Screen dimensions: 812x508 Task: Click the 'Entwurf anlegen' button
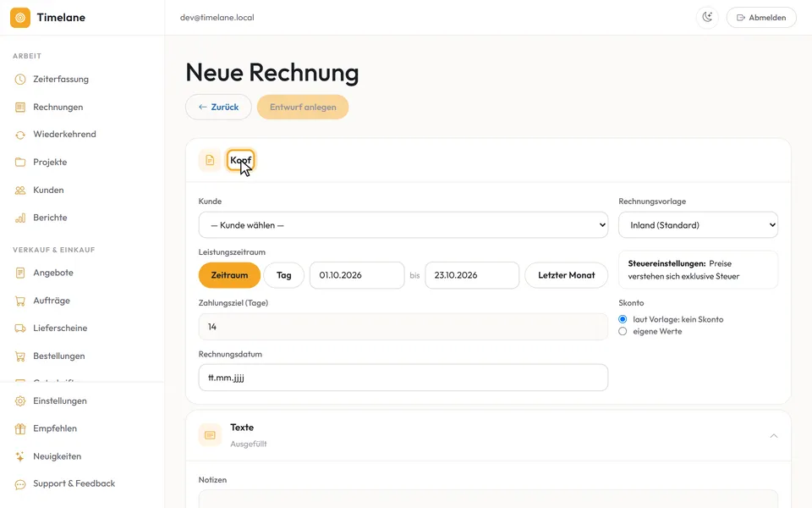(x=303, y=108)
